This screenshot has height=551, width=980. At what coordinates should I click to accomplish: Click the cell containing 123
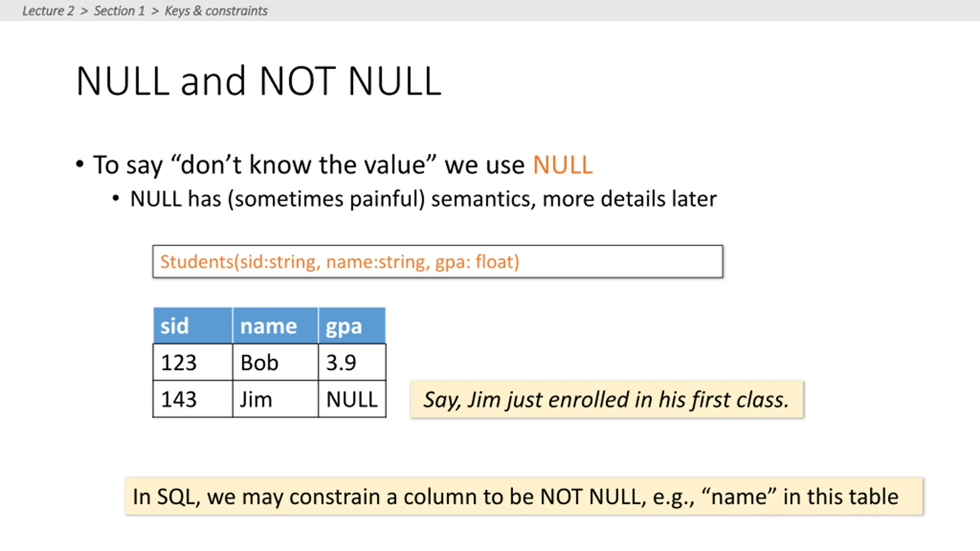click(x=193, y=362)
